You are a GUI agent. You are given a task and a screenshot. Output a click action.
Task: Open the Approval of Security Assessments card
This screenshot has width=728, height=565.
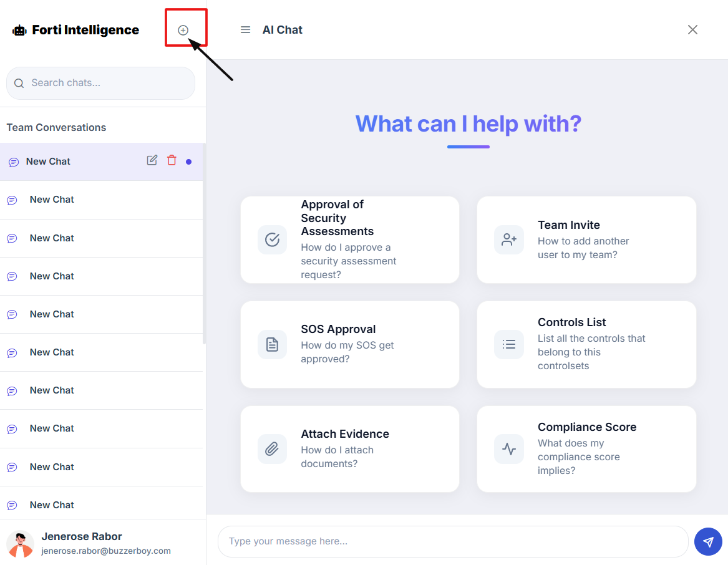[349, 239]
